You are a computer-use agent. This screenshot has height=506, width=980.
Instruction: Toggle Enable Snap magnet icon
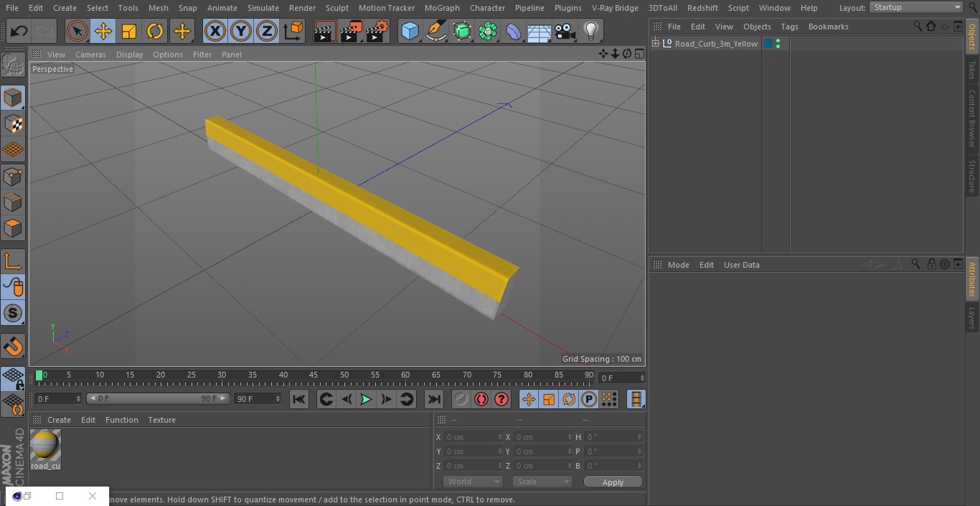[x=13, y=346]
